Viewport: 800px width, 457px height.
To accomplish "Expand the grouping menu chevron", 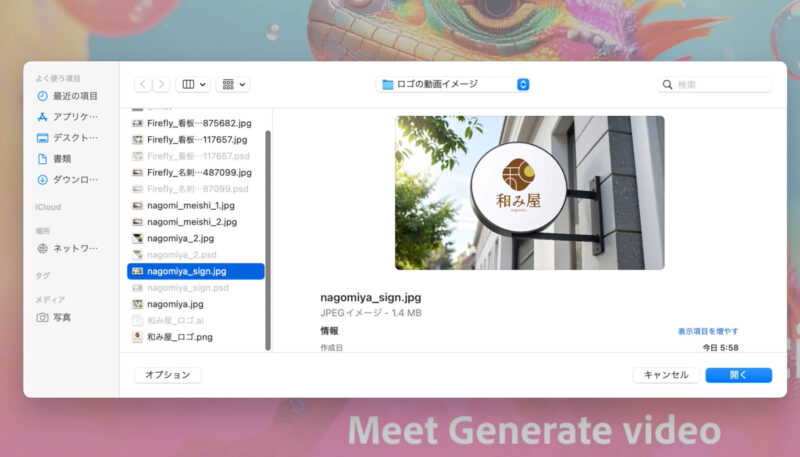I will [242, 85].
